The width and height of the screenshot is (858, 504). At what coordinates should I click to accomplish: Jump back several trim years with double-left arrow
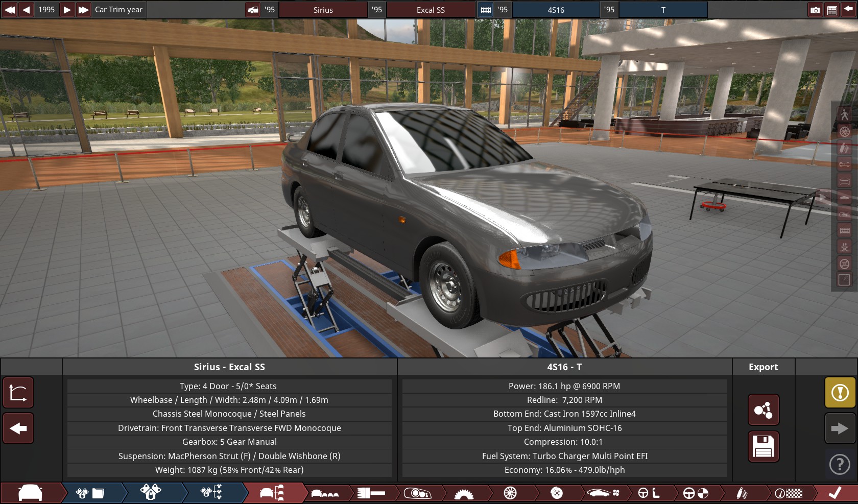pos(10,10)
